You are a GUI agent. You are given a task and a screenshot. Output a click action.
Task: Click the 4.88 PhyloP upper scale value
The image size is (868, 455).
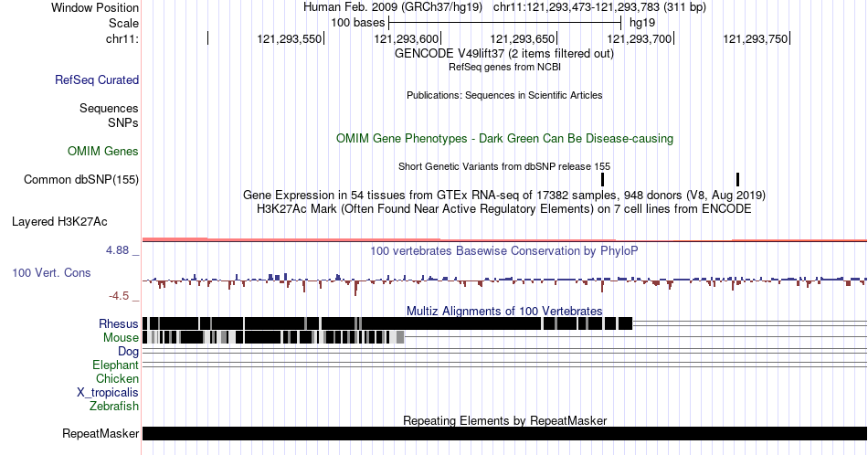[117, 250]
